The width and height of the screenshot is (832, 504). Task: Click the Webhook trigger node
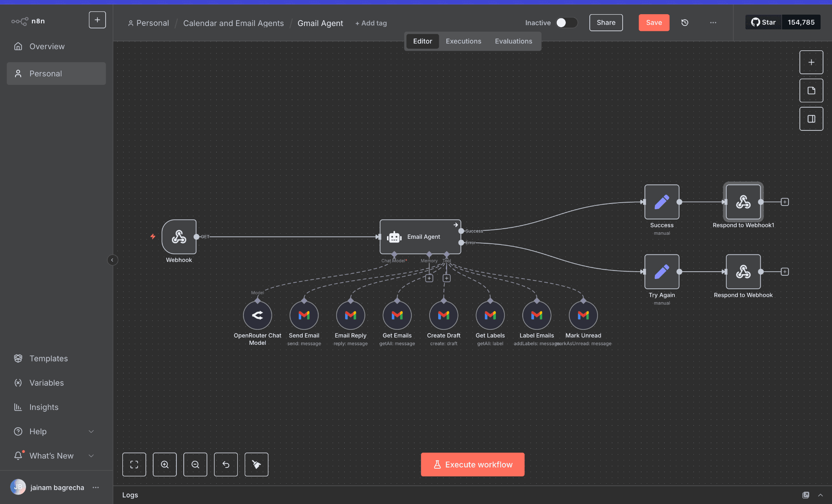coord(179,237)
